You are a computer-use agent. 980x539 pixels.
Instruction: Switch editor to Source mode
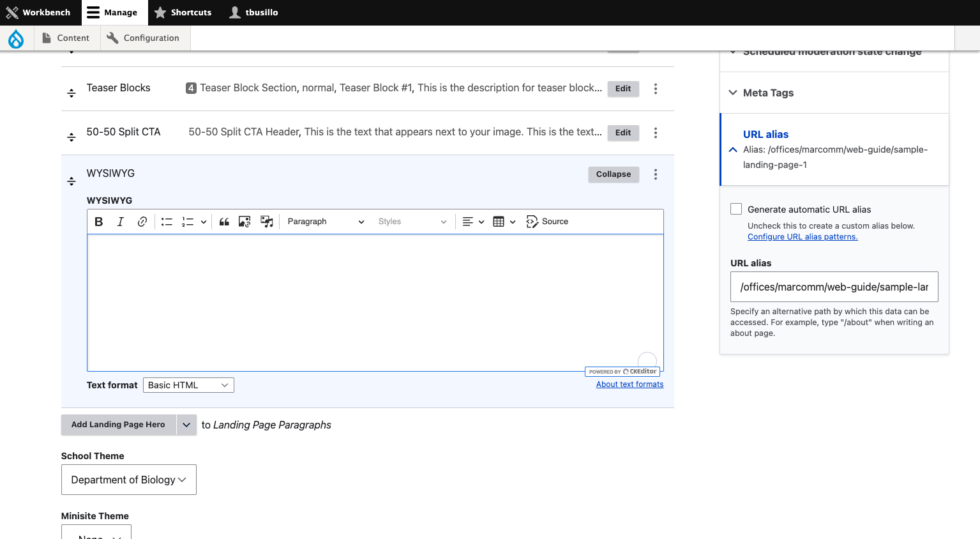coord(547,222)
